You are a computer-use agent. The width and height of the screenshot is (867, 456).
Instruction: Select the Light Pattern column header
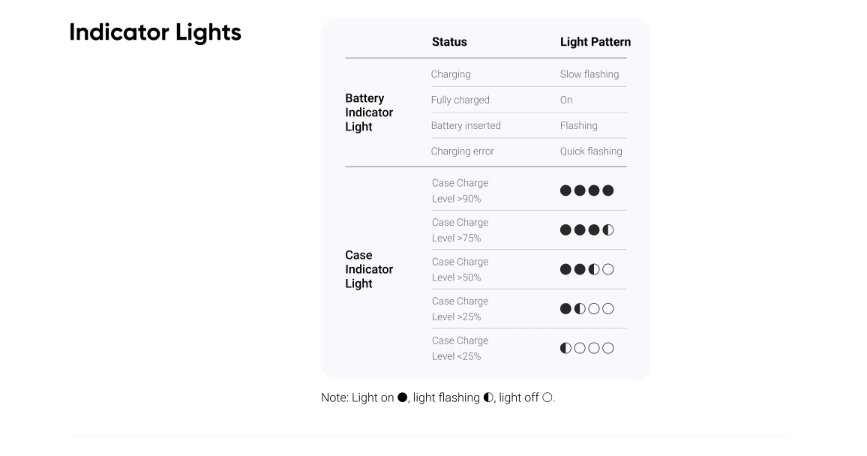coord(596,42)
